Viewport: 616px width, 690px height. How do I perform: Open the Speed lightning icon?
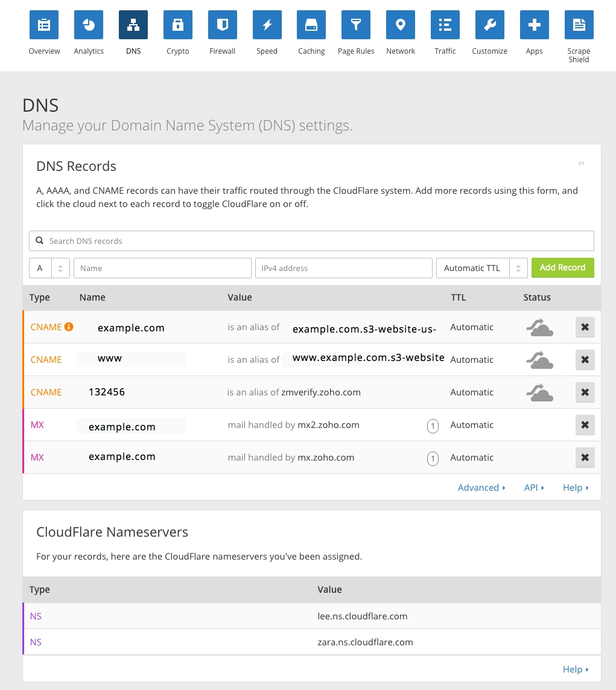[x=267, y=25]
